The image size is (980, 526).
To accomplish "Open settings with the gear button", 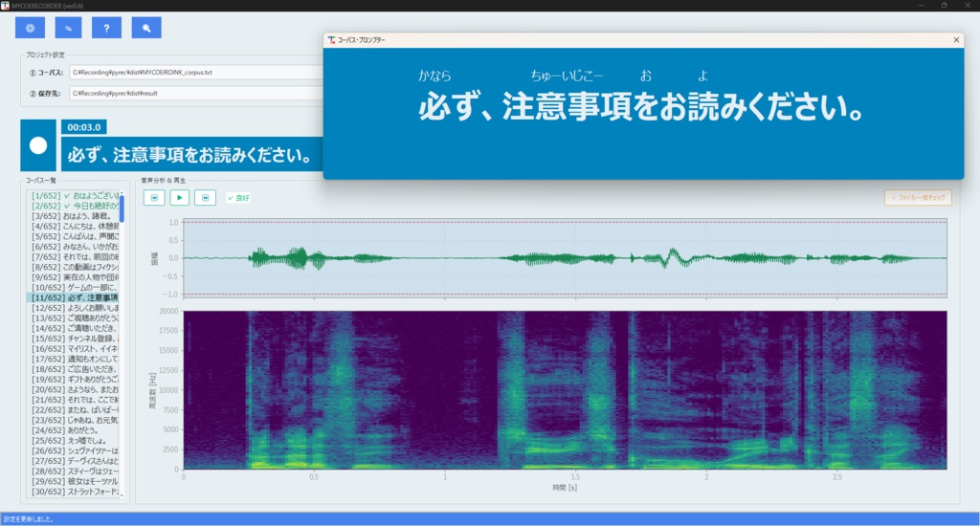I will point(30,28).
